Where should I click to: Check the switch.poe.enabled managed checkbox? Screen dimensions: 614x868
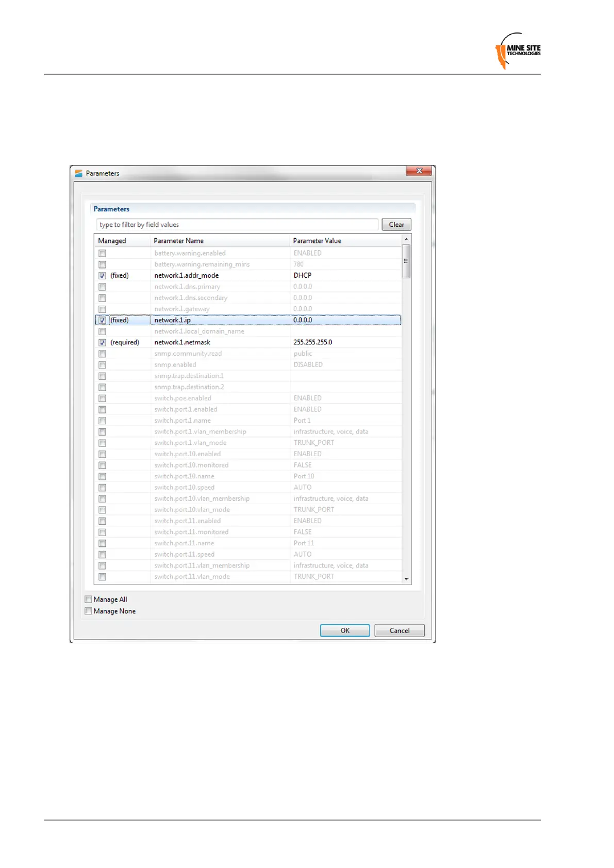click(102, 398)
